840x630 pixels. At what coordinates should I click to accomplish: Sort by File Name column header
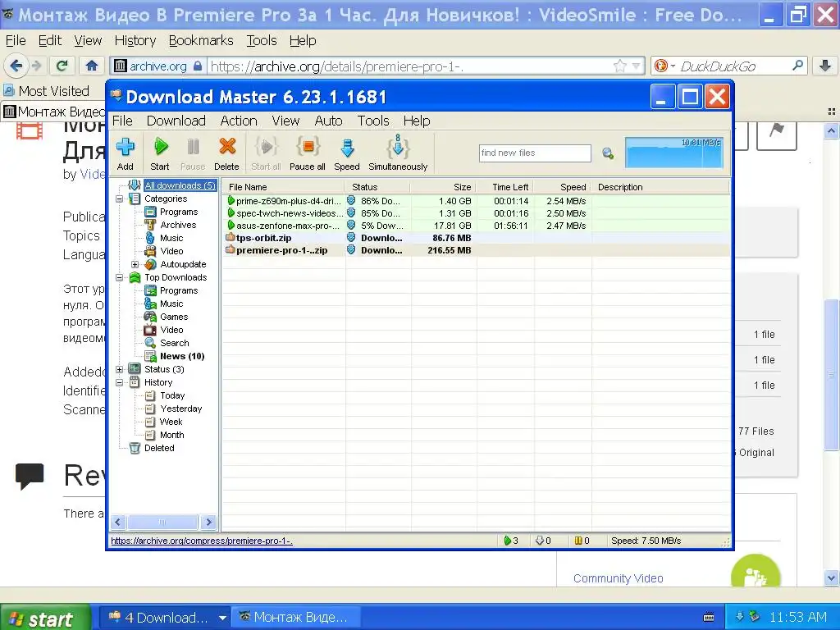point(283,187)
